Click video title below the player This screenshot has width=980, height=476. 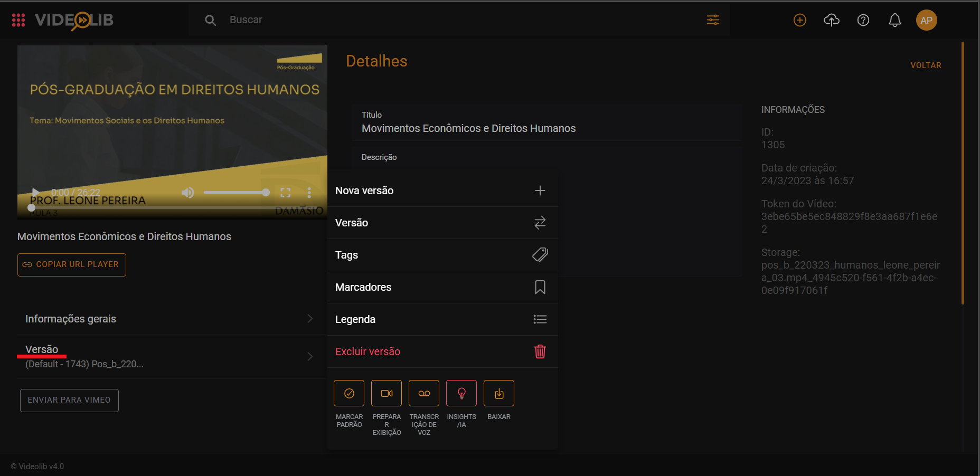pos(124,236)
